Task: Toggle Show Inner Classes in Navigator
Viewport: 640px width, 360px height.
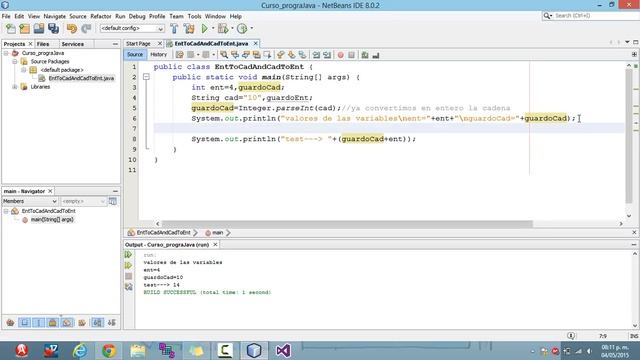Action: pyautogui.click(x=67, y=323)
